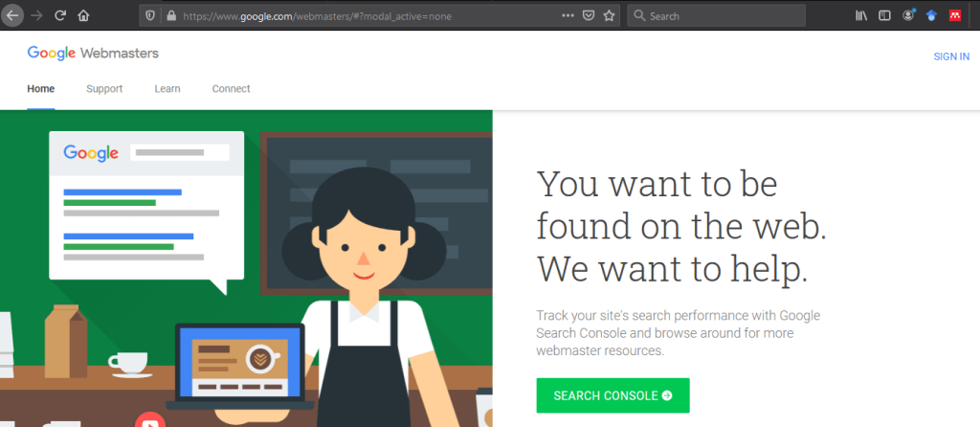Open the Library bookmarks icon

860,15
